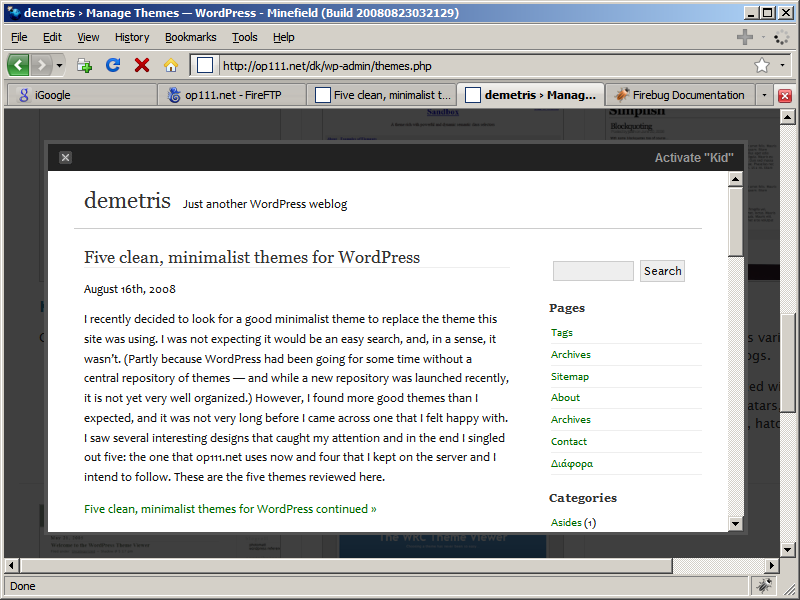The image size is (800, 600).
Task: Click the Pages sidebar heading
Action: coord(567,308)
